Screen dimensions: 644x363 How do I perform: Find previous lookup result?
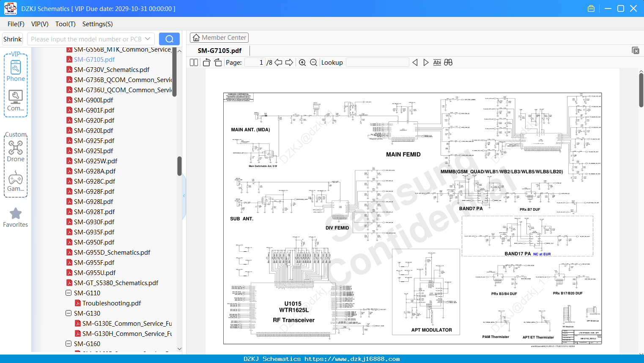(x=415, y=62)
